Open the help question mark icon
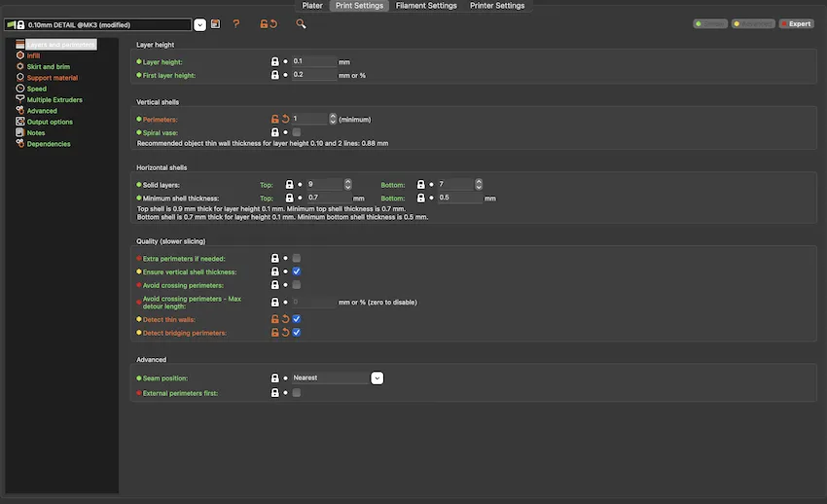 tap(236, 23)
